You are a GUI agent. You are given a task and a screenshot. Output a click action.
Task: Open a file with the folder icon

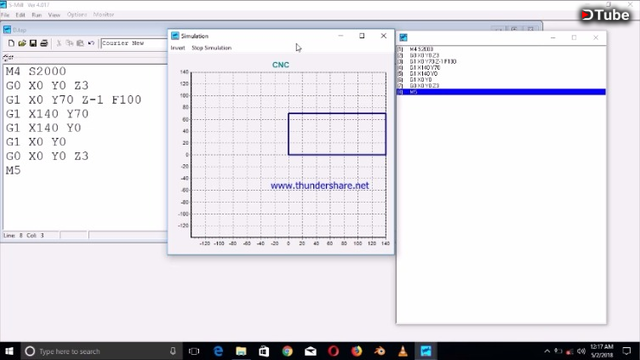point(22,43)
